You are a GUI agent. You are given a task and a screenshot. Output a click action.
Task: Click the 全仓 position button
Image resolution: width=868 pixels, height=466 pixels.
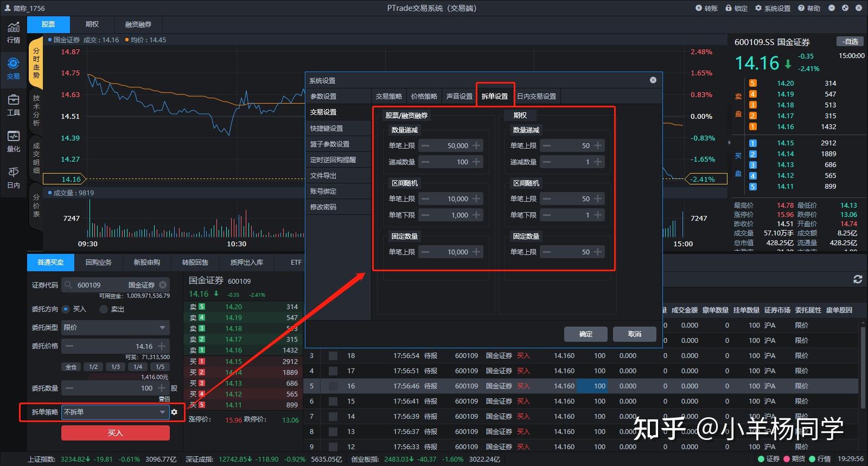pyautogui.click(x=71, y=367)
